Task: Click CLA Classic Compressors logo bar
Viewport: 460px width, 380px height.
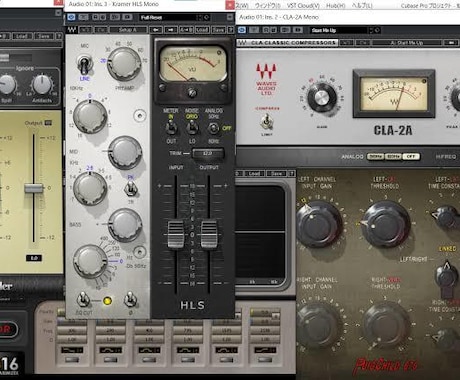Action: tap(287, 43)
